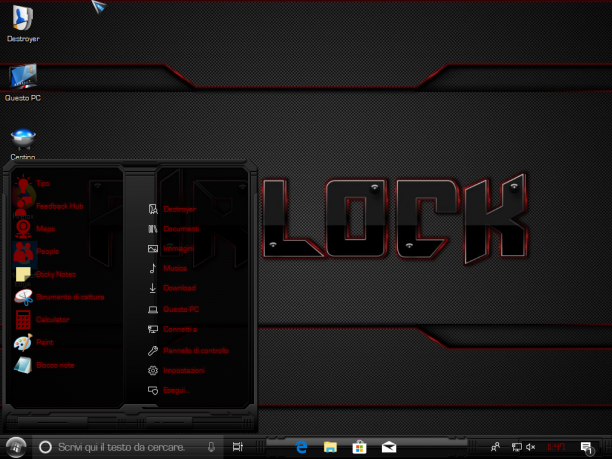
Task: Open the Immagini folder link
Action: pos(171,249)
